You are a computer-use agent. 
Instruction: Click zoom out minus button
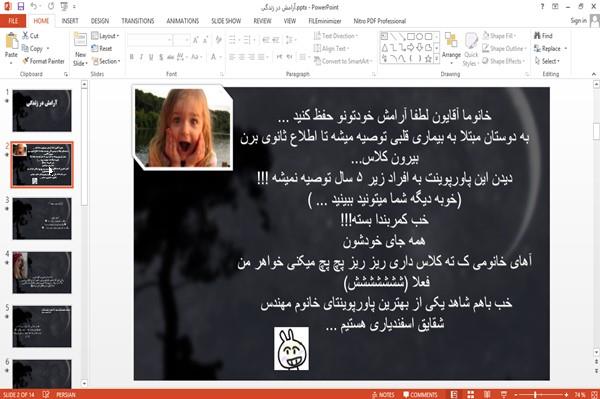tap(516, 395)
